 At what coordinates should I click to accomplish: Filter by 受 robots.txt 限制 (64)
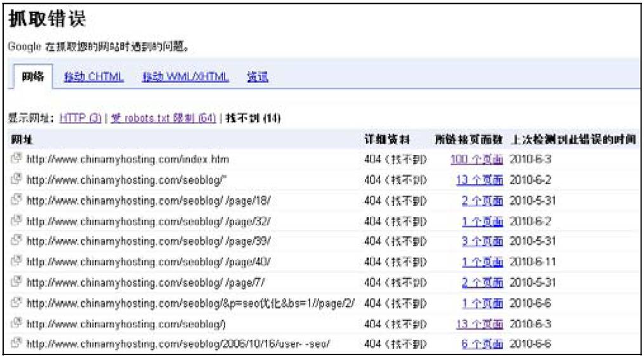tap(163, 119)
